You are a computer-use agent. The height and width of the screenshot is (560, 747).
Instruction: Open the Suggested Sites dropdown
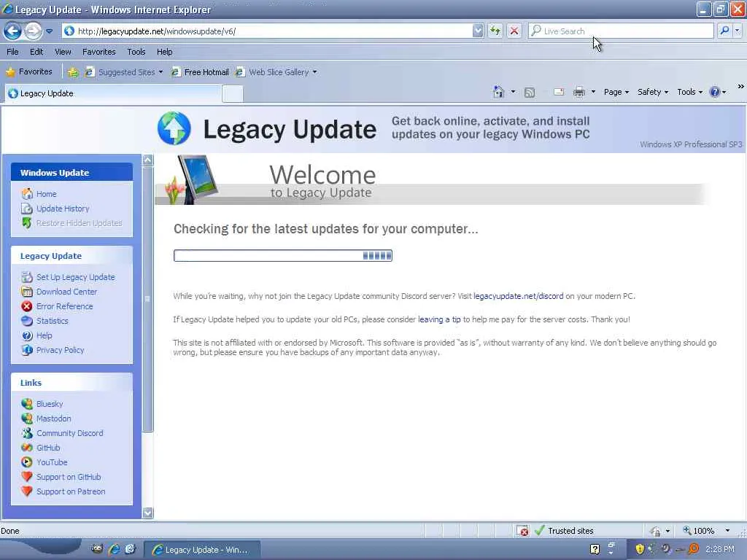(123, 72)
